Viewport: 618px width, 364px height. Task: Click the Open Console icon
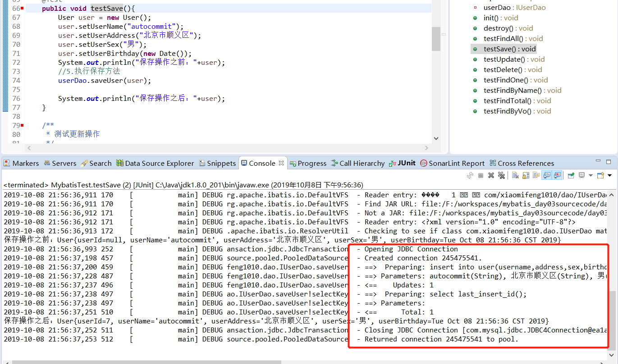(600, 175)
